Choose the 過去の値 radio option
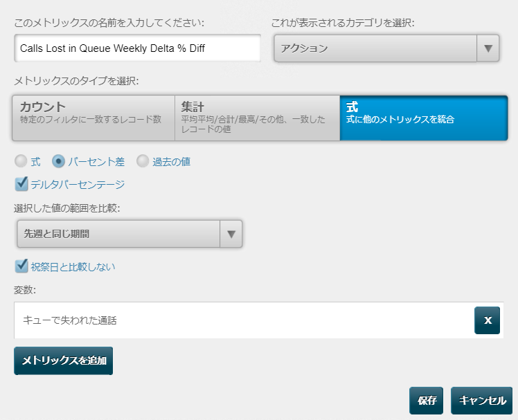518x420 pixels. click(143, 161)
